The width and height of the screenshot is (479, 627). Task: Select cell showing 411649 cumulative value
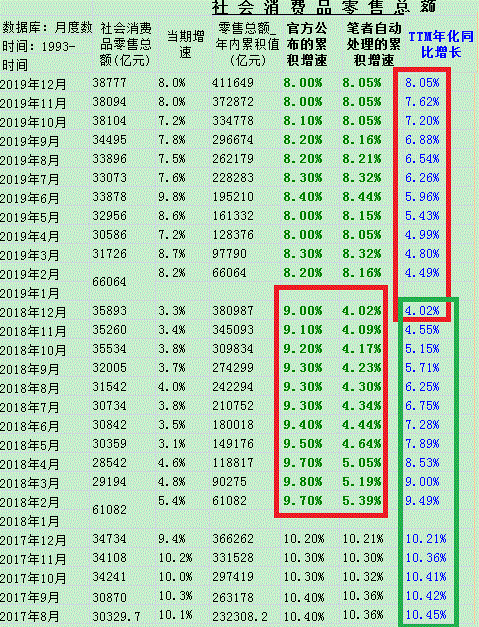pos(233,83)
